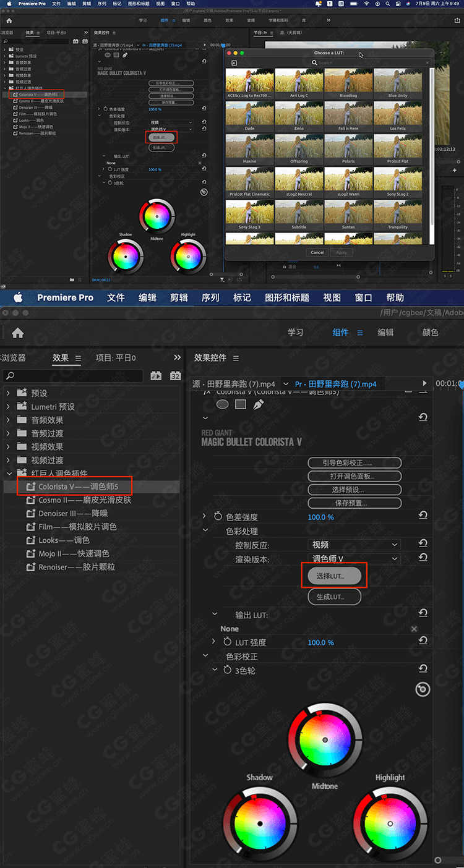
Task: Click 保存预置 button in the enlarged view
Action: click(354, 503)
